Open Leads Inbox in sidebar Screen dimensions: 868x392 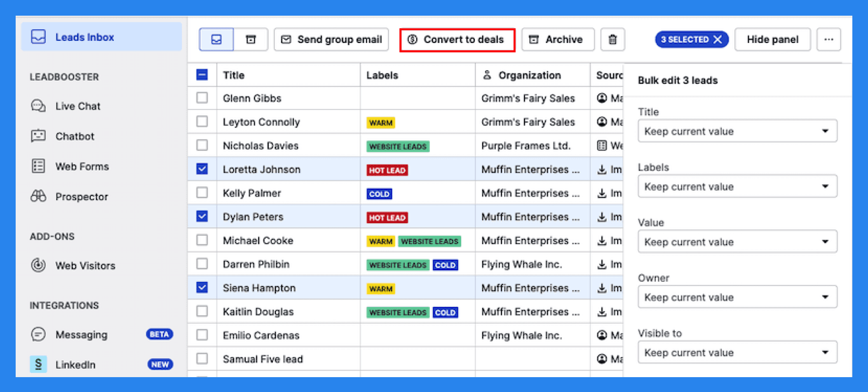point(101,37)
